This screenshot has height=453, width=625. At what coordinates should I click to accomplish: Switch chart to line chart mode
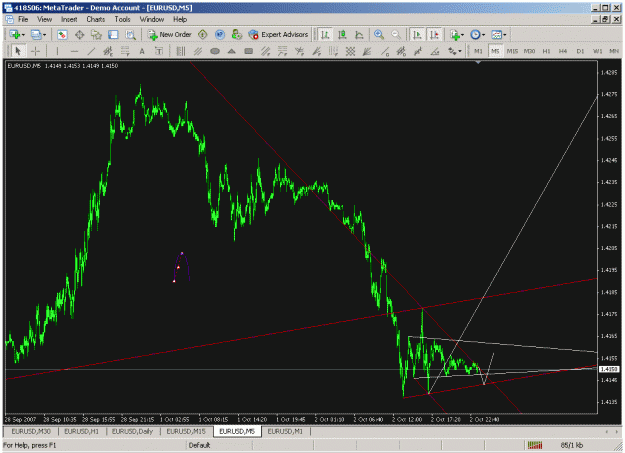(359, 35)
